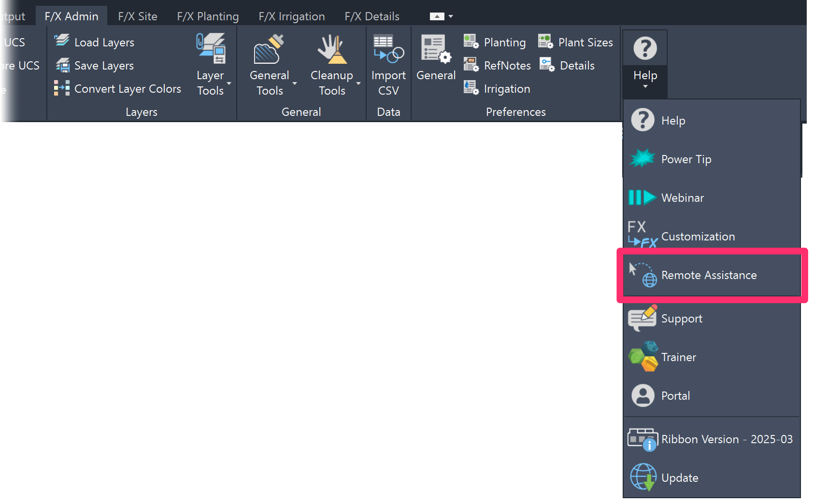Click Ribbon Version - 2025-03 entry

pos(712,439)
